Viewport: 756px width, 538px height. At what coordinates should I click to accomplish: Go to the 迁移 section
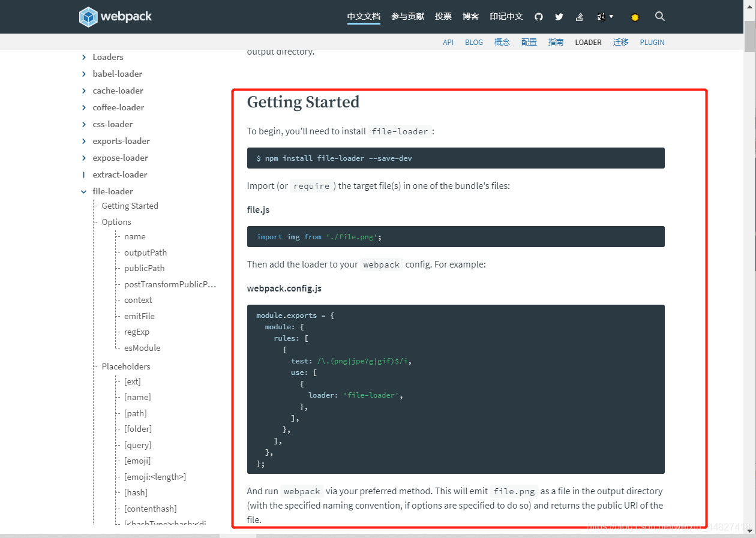tap(621, 42)
